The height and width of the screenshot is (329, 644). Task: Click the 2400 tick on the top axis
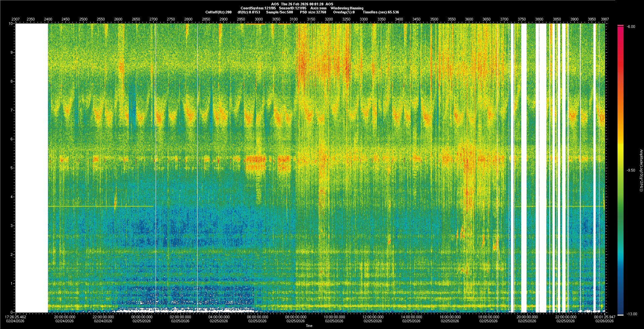click(x=48, y=19)
